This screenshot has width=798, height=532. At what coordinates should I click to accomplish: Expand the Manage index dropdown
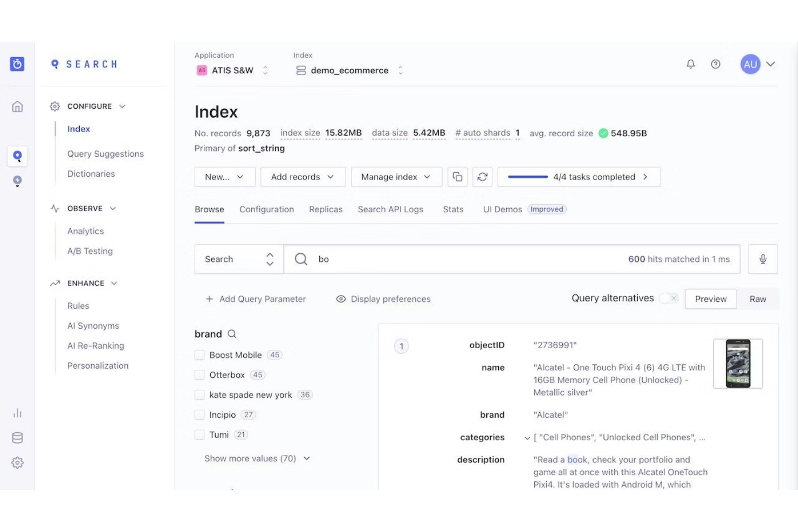tap(396, 177)
